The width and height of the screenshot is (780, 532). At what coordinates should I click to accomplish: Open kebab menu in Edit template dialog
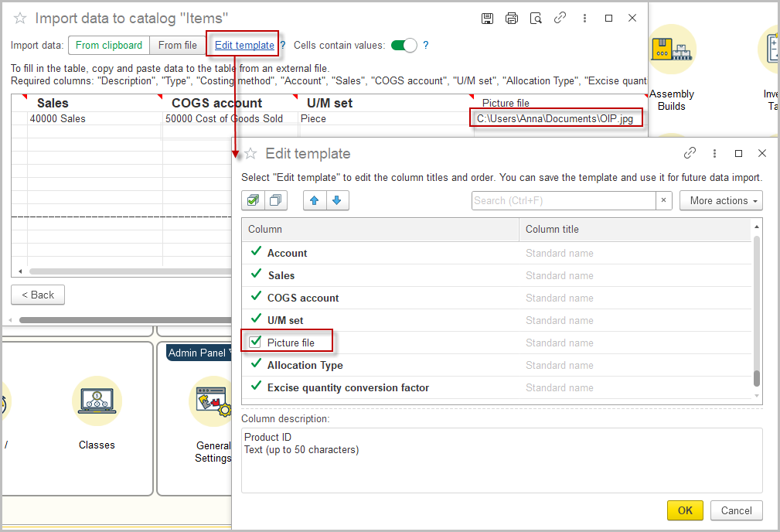pyautogui.click(x=714, y=153)
